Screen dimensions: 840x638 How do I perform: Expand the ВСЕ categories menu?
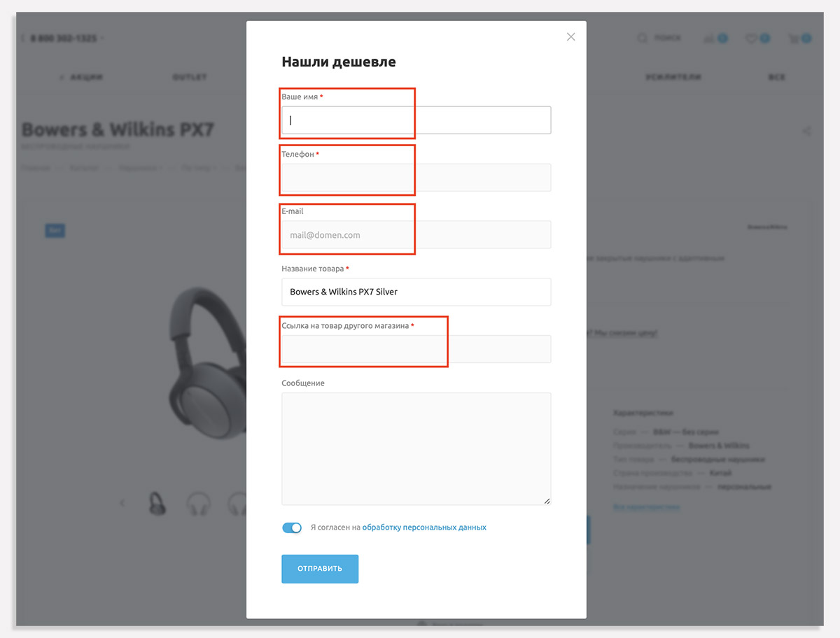pyautogui.click(x=777, y=77)
